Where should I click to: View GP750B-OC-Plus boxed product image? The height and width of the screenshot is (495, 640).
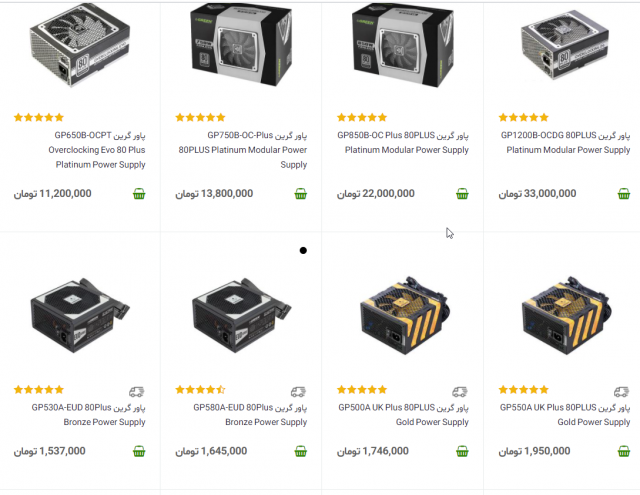coord(242,45)
